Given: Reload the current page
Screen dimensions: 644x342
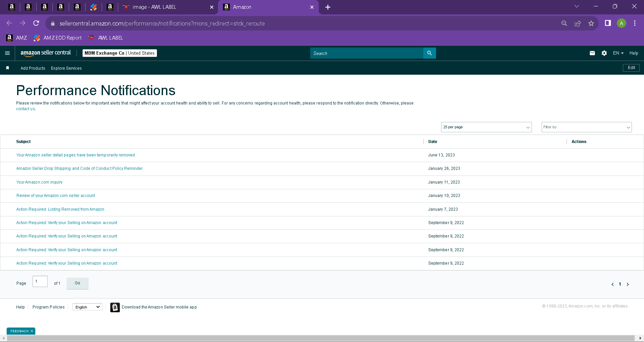Looking at the screenshot, I should point(36,23).
